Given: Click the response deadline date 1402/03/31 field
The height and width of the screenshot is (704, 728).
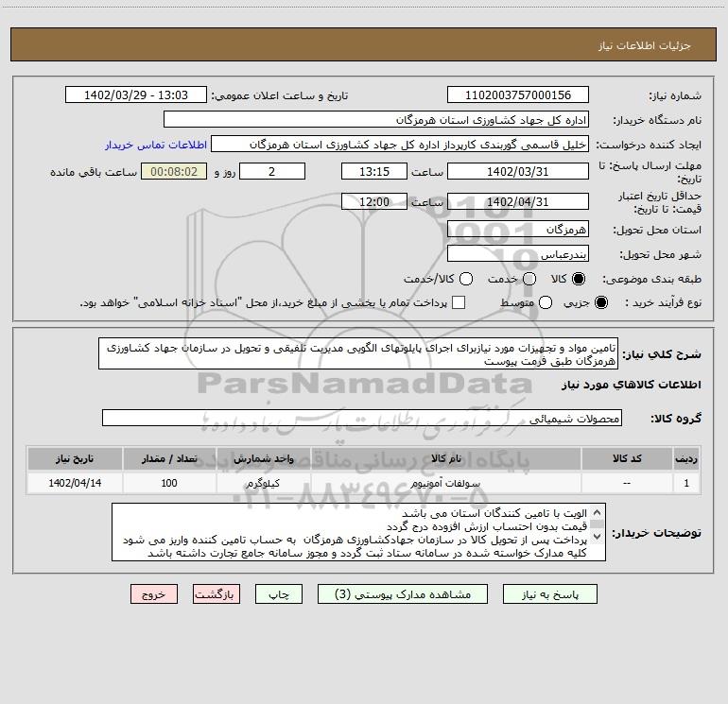Looking at the screenshot, I should tap(518, 171).
